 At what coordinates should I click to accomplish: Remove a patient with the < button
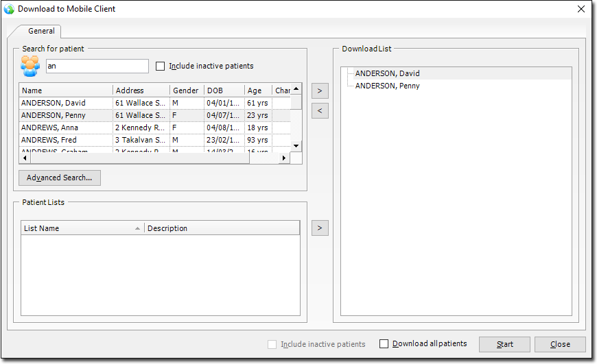point(320,110)
